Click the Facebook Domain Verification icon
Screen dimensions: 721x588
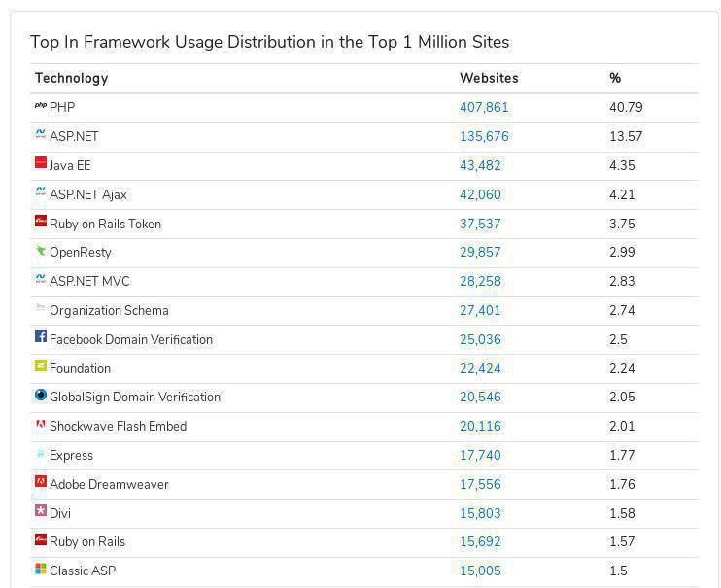tap(41, 336)
